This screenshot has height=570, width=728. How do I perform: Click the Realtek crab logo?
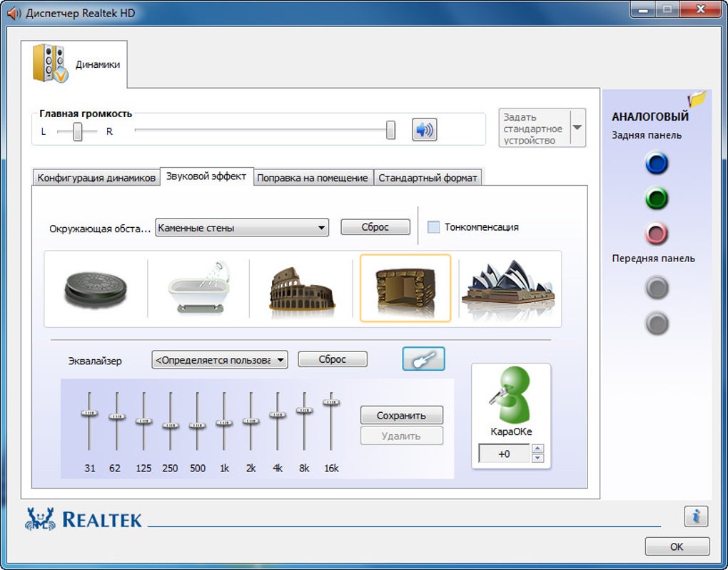tap(40, 519)
